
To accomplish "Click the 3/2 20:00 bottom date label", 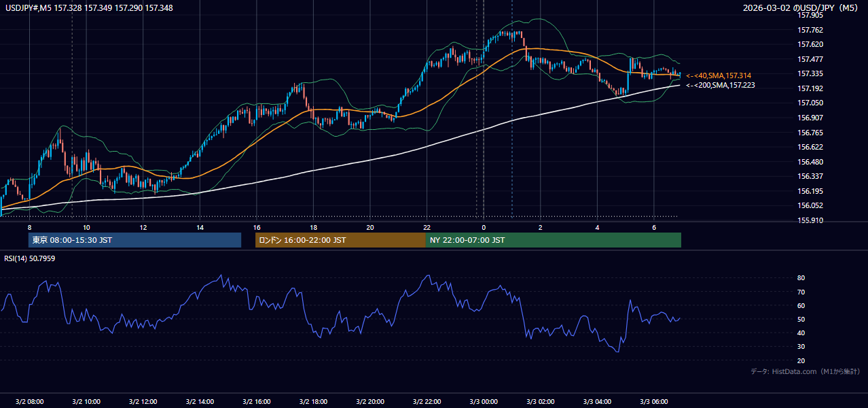I will click(x=370, y=402).
